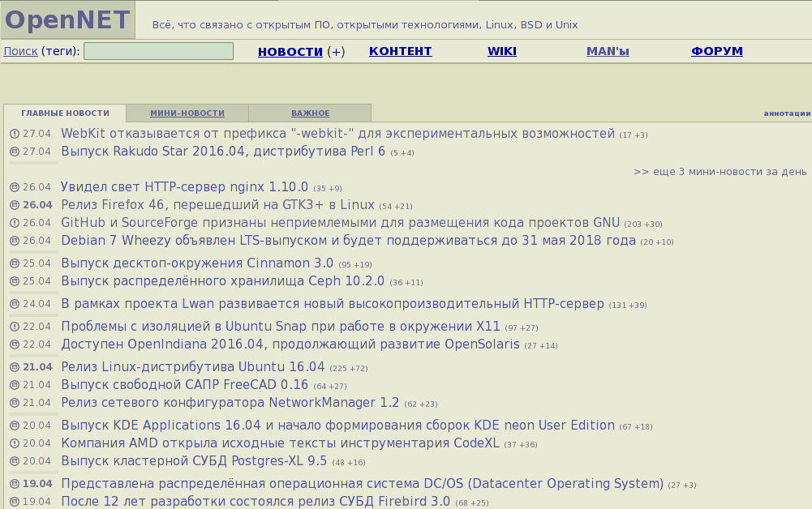
Task: Open KDE Applications 16.04 article
Action: click(337, 426)
